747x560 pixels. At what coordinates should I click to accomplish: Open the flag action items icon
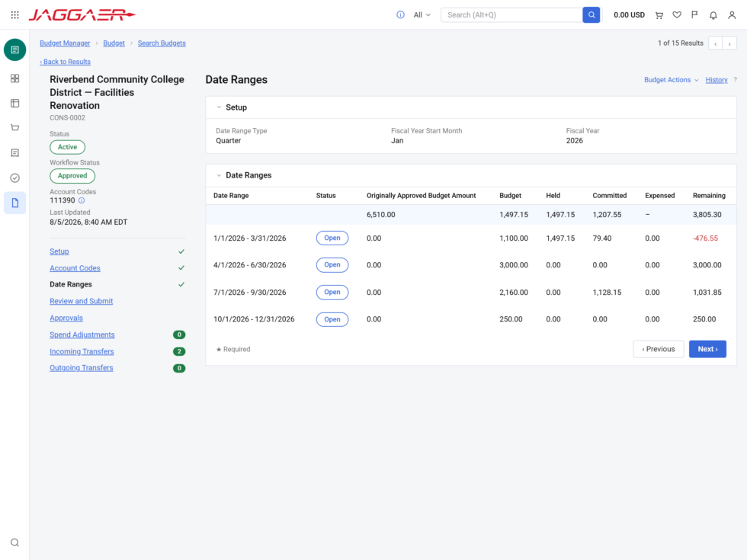click(x=694, y=14)
